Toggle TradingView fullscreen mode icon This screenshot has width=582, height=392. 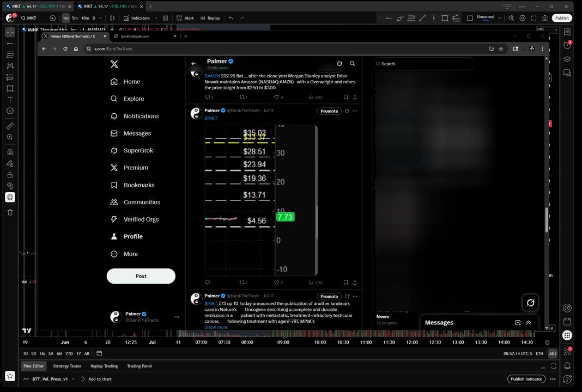[x=533, y=18]
